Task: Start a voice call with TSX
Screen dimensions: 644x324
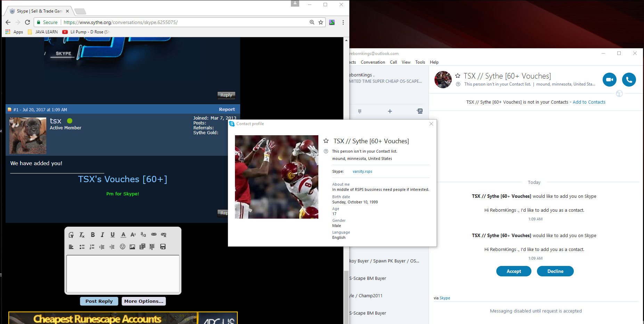Action: click(629, 80)
